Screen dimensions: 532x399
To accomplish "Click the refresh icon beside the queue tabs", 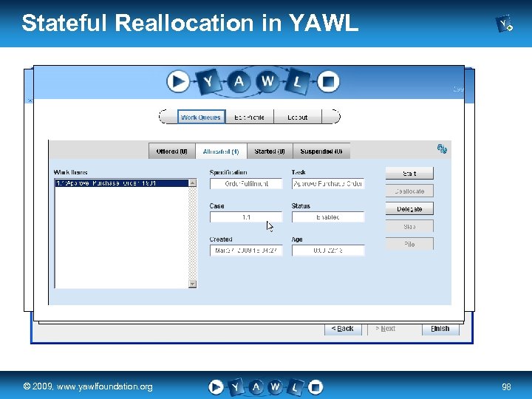I will click(442, 149).
